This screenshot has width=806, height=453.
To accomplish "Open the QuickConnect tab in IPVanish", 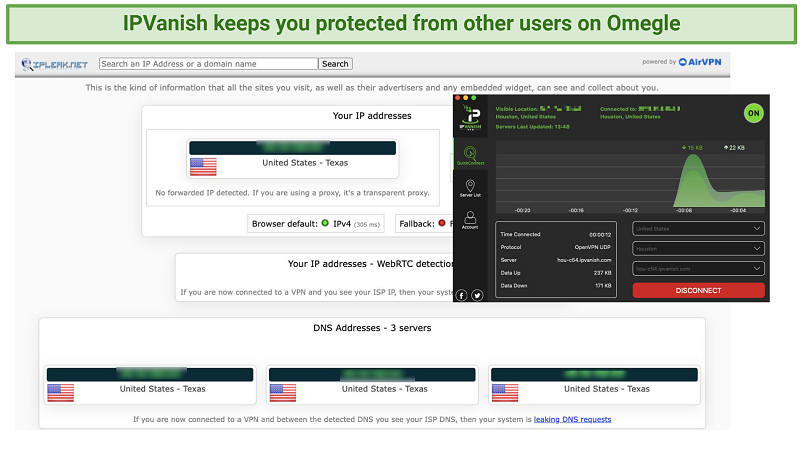I will click(x=470, y=155).
